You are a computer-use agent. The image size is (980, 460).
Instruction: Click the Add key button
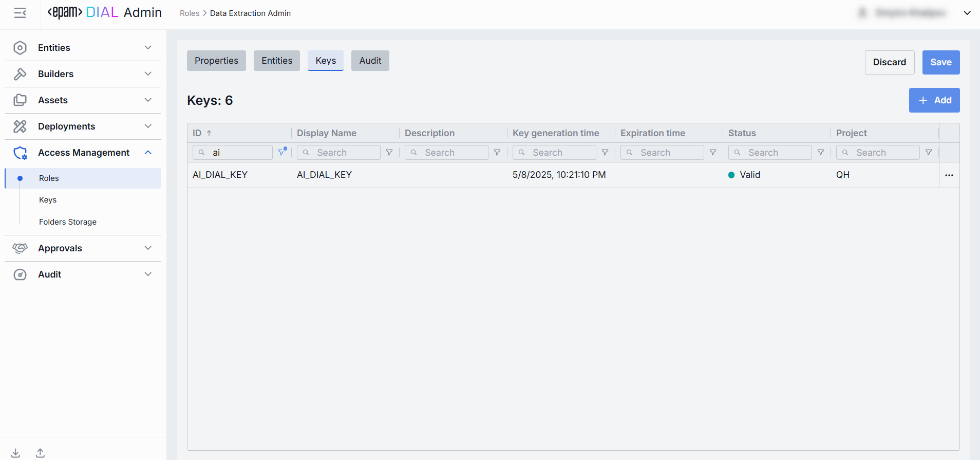pos(934,100)
